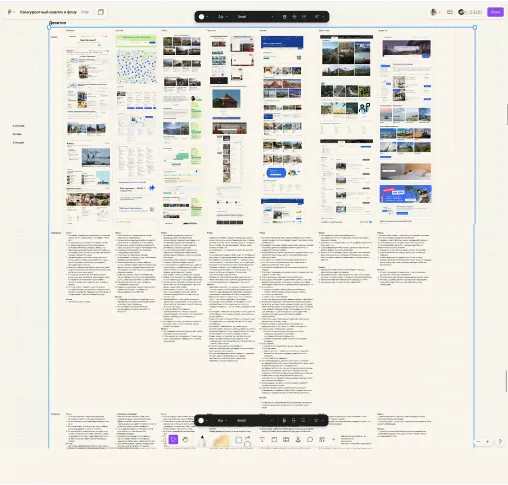Viewport: 508px width, 485px height.
Task: Toggle strikethrough in the top text toolbar
Action: [294, 17]
